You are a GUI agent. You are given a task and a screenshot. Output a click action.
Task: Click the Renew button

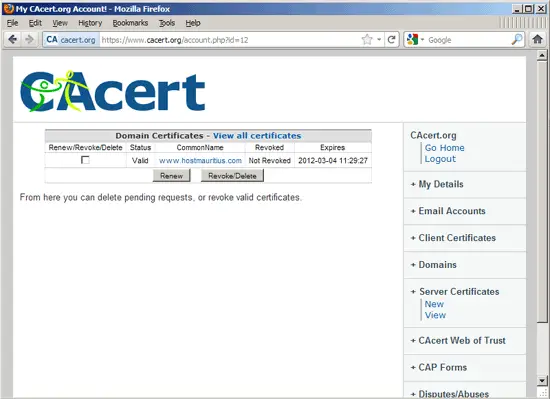172,176
